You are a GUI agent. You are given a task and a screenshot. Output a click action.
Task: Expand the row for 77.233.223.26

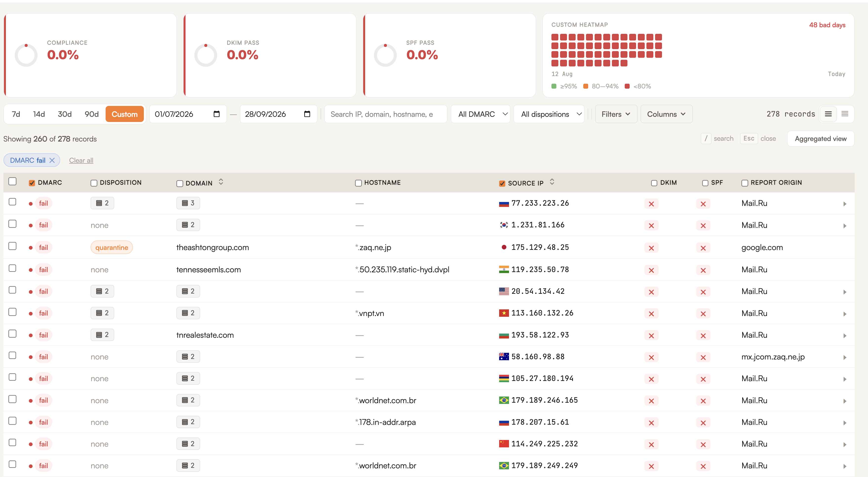845,204
